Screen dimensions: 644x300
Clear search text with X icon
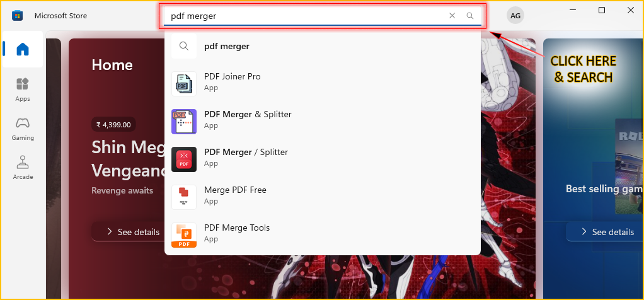coord(452,16)
